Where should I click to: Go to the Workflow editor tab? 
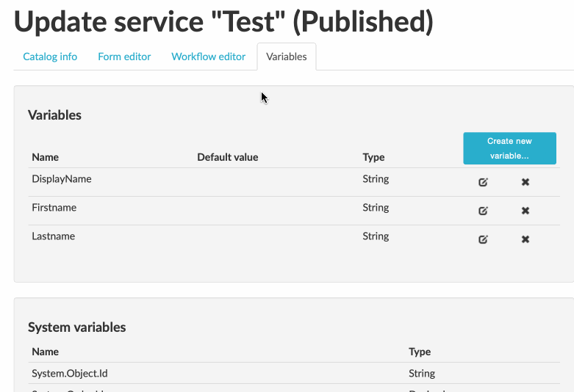209,57
